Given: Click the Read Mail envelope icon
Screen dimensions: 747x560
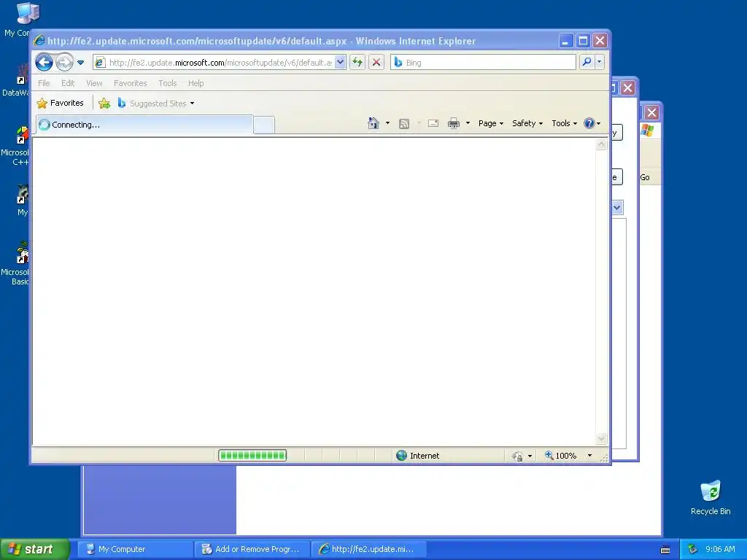Looking at the screenshot, I should point(433,123).
